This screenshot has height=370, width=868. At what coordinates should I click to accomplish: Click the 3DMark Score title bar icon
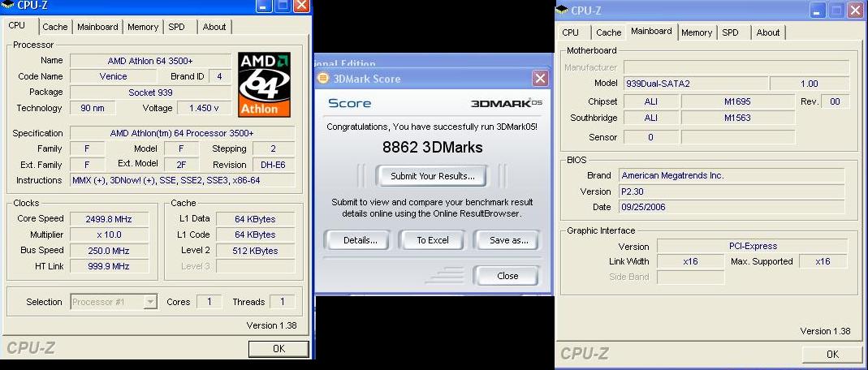point(324,79)
